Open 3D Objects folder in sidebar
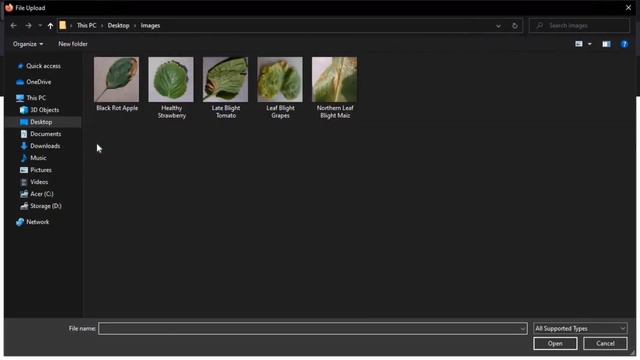 pyautogui.click(x=44, y=110)
